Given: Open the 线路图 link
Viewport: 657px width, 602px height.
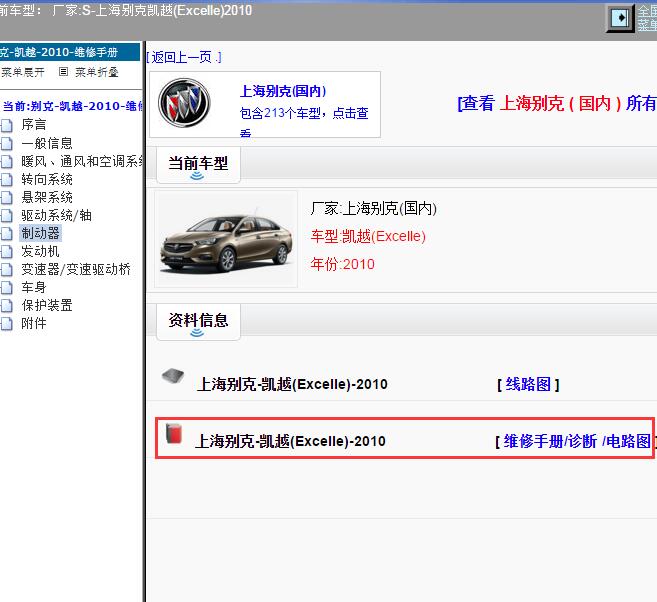Looking at the screenshot, I should (528, 384).
